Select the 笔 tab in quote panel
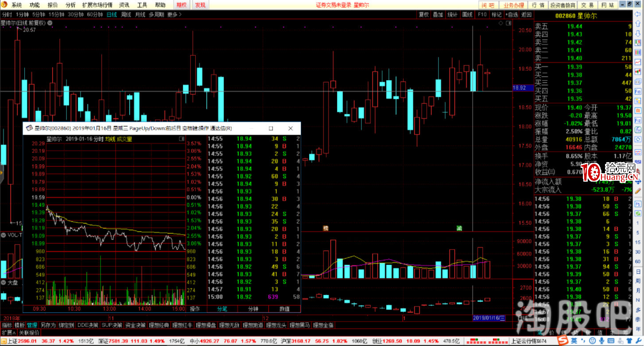This screenshot has width=644, height=346. pos(540,332)
